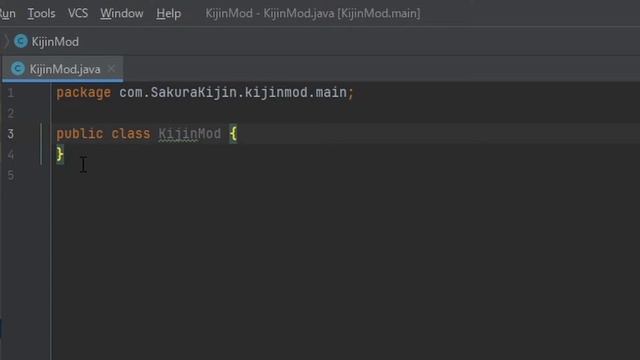The image size is (640, 360).
Task: Click line number 2 in gutter
Action: point(11,113)
